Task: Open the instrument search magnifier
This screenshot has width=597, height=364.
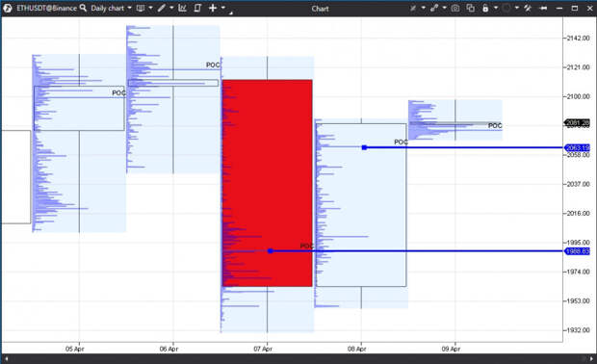Action: pos(83,8)
